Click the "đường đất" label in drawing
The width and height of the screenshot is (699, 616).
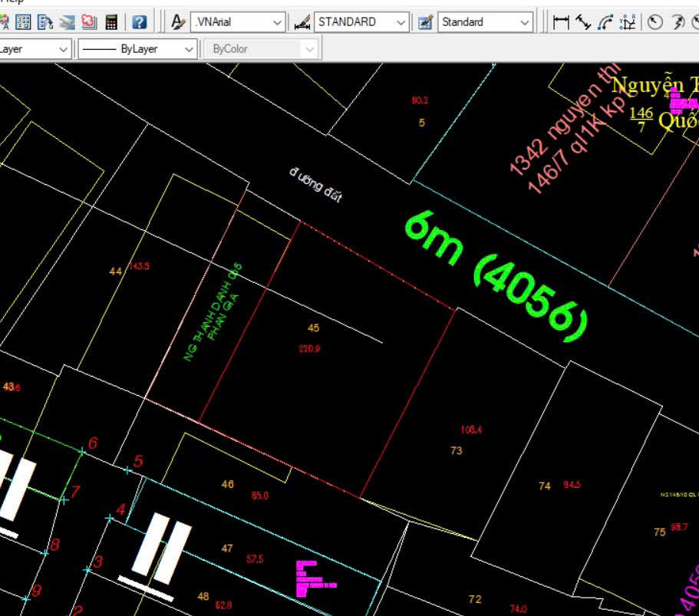(315, 185)
